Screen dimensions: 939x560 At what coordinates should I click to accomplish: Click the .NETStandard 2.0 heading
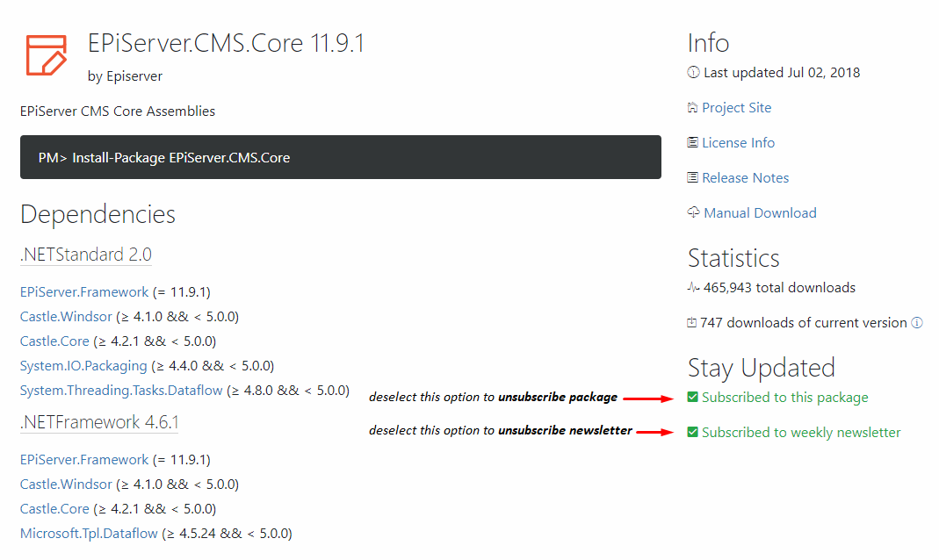pos(85,255)
